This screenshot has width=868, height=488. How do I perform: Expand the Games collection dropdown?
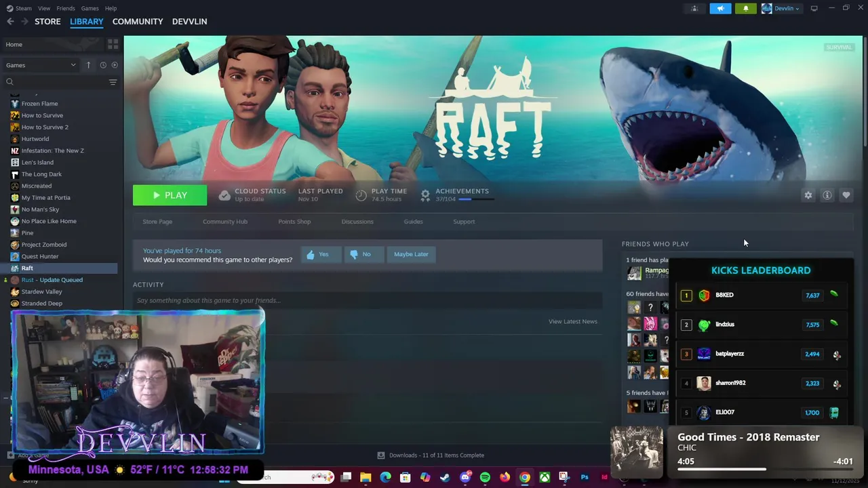click(41, 65)
